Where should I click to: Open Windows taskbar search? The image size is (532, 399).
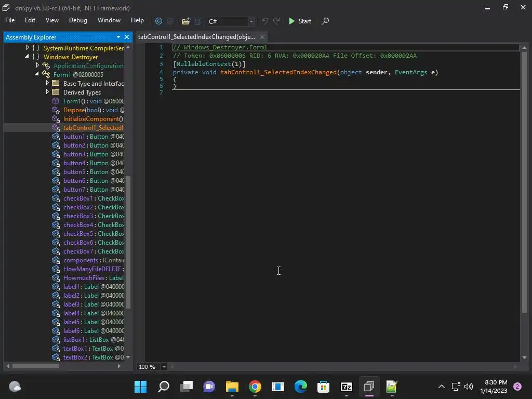(x=164, y=387)
